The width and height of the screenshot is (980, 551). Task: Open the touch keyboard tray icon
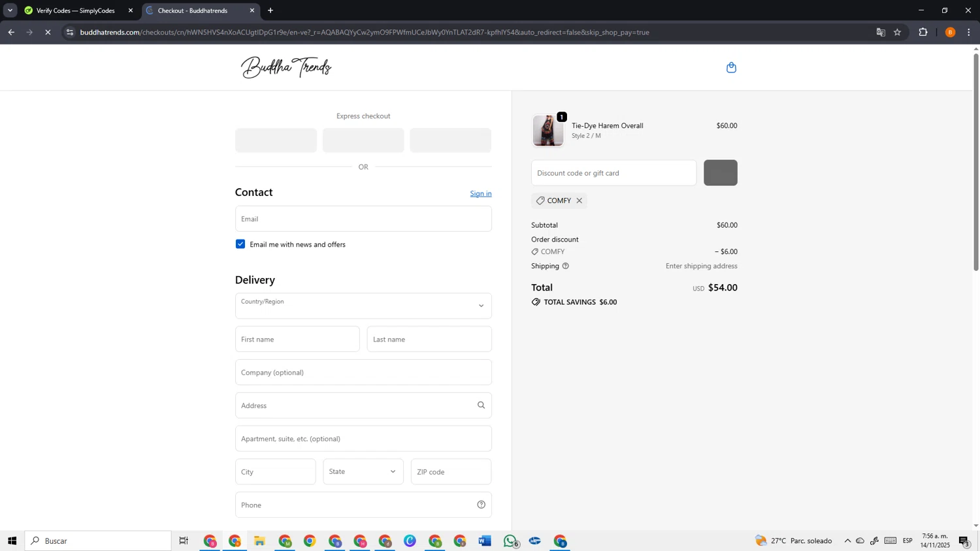pos(890,541)
